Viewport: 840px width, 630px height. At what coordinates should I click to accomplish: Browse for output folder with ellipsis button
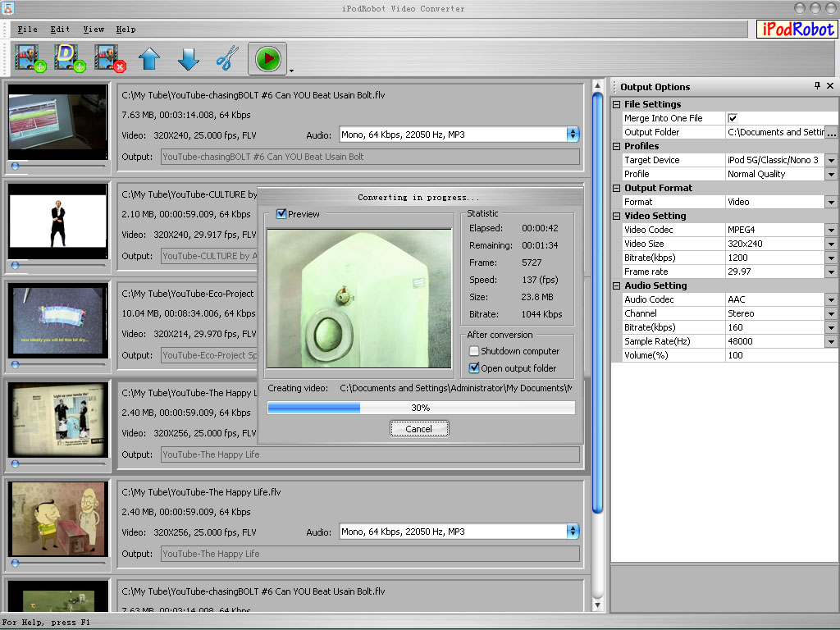pos(831,132)
